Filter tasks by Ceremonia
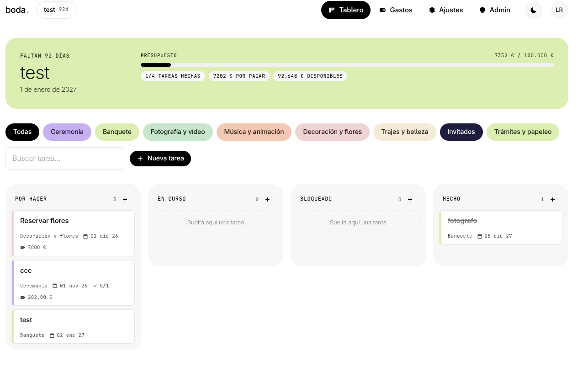 (x=67, y=132)
